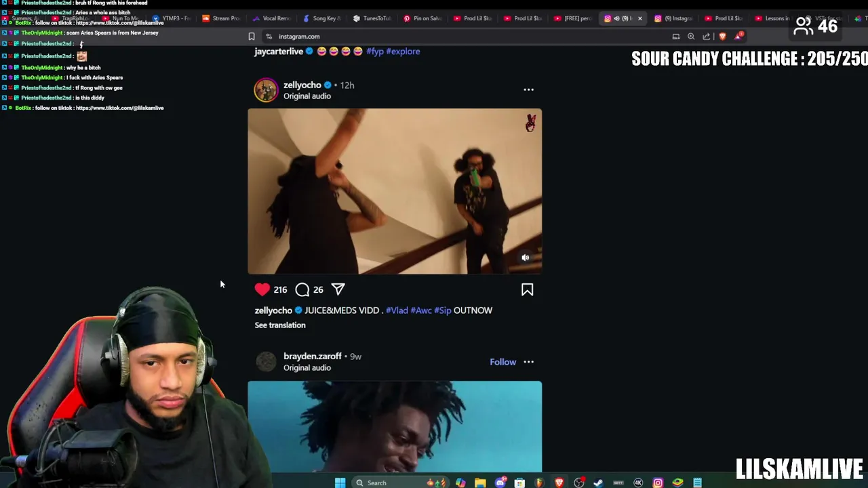
Task: Switch to the Song Key tab
Action: click(x=321, y=18)
